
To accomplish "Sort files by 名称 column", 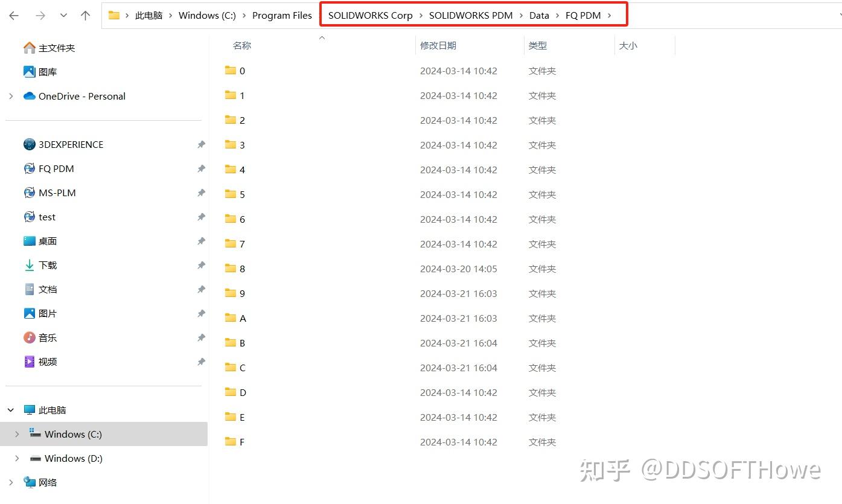I will click(242, 45).
